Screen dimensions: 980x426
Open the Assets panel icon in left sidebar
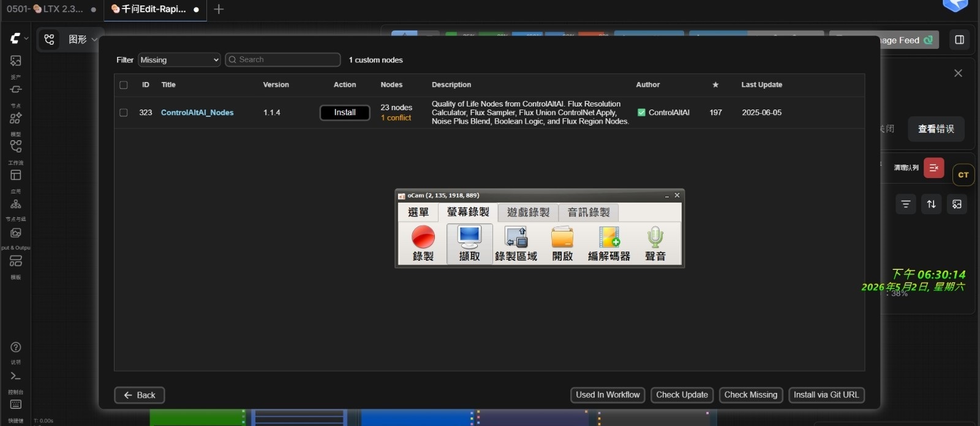(16, 61)
